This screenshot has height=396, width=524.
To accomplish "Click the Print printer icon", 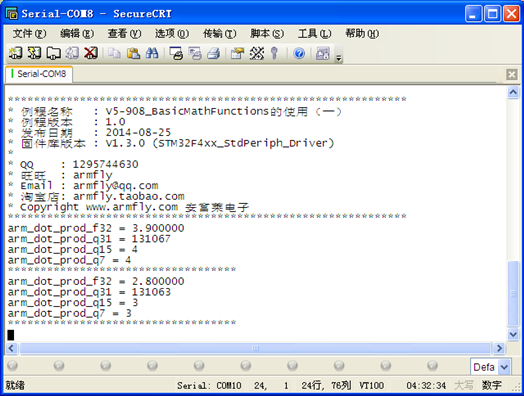I will pos(214,53).
